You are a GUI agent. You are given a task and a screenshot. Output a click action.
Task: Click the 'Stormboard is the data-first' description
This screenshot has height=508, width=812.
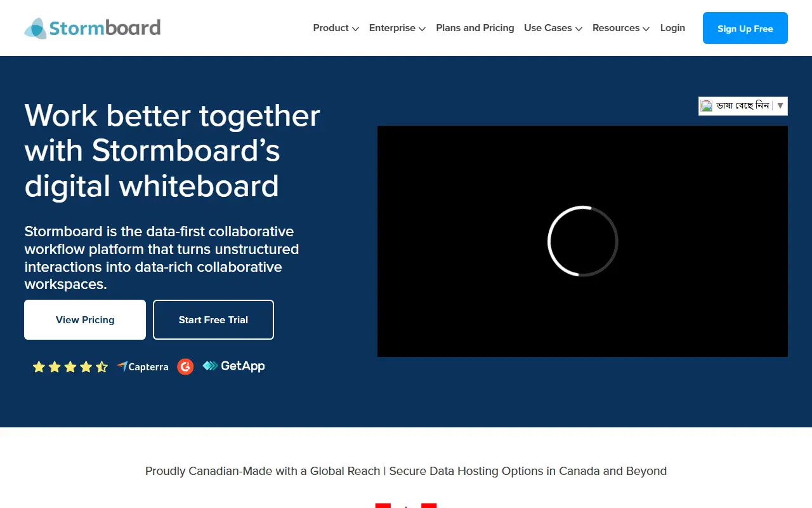click(x=162, y=258)
